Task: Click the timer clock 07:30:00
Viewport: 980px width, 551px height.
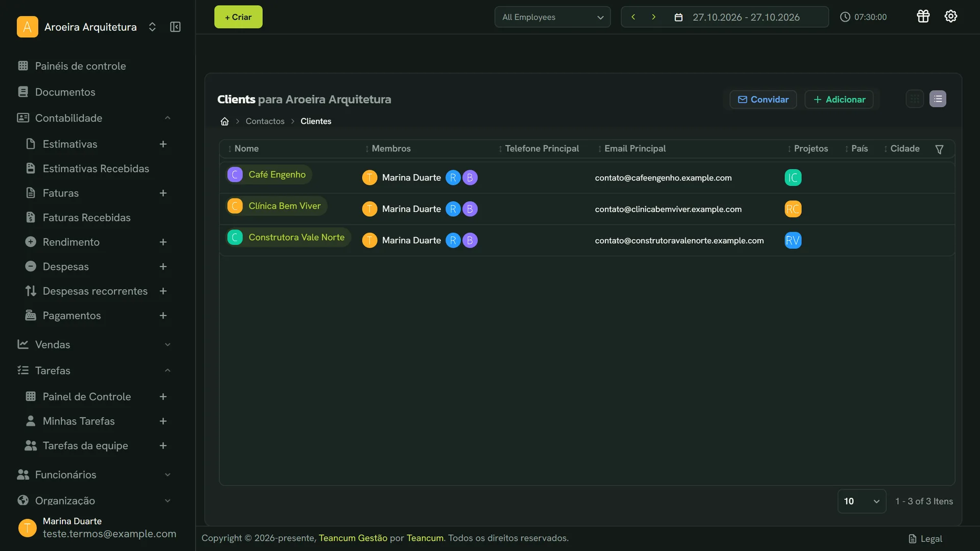Action: click(863, 17)
